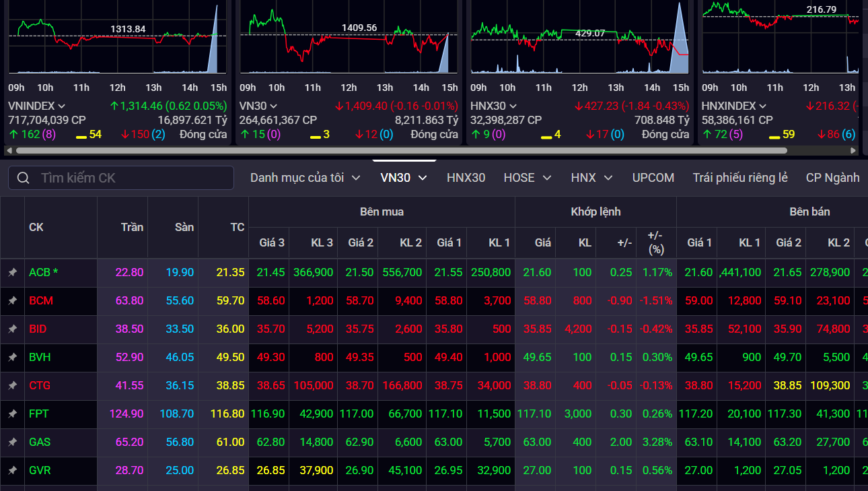Open the GAS stock symbol
The height and width of the screenshot is (491, 868).
click(40, 443)
